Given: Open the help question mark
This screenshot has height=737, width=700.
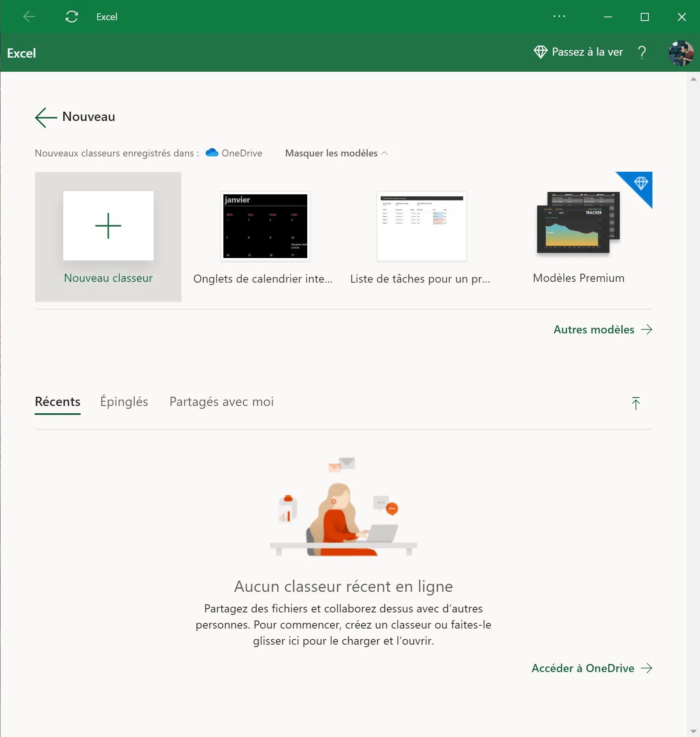Looking at the screenshot, I should [642, 52].
